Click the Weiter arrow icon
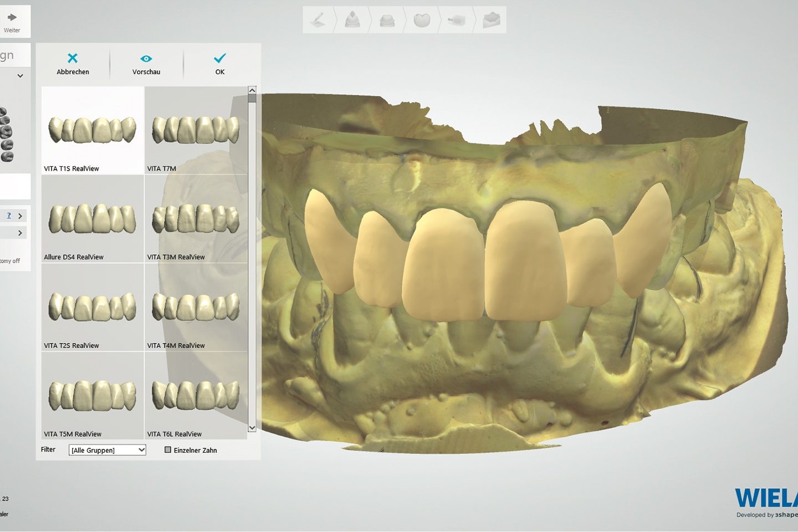798x532 pixels. pyautogui.click(x=12, y=17)
